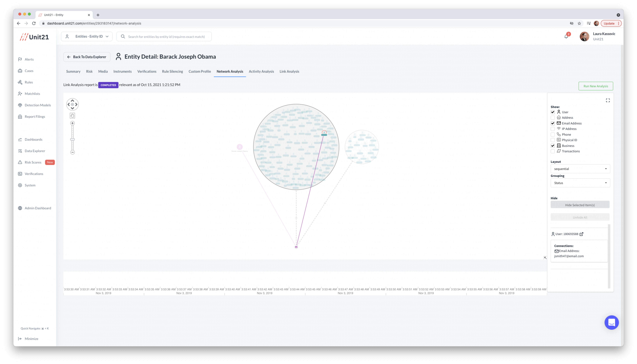This screenshot has width=637, height=364.
Task: Click Run New Analysis button
Action: (596, 86)
